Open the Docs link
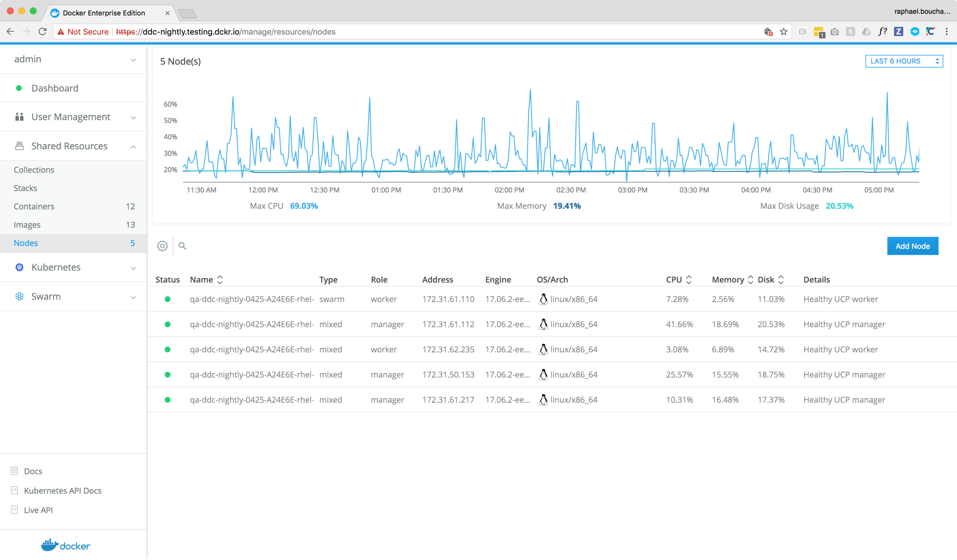The image size is (957, 560). point(33,471)
